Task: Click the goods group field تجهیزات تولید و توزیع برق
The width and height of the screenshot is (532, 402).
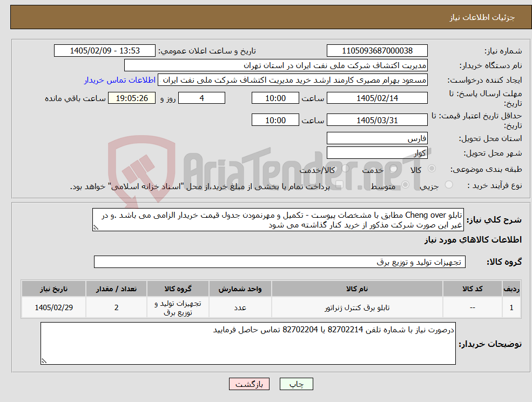Action: (x=280, y=262)
